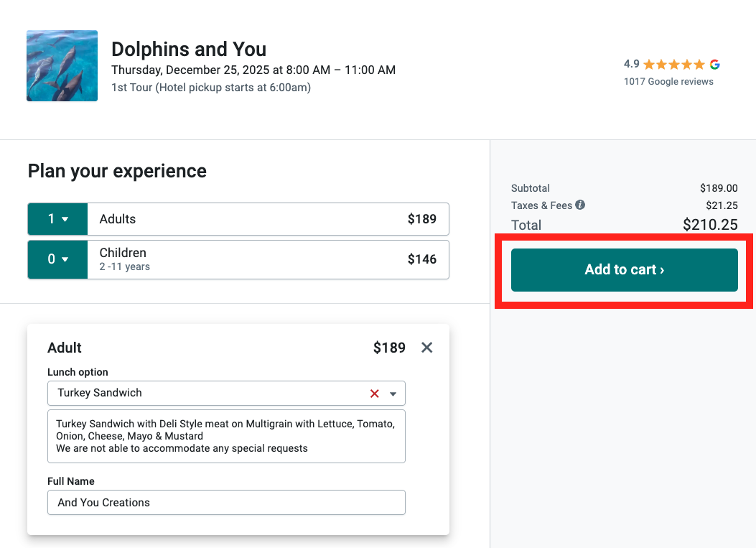Click the Children 2-11 years row
Viewport: 756px width, 548px height.
click(266, 259)
